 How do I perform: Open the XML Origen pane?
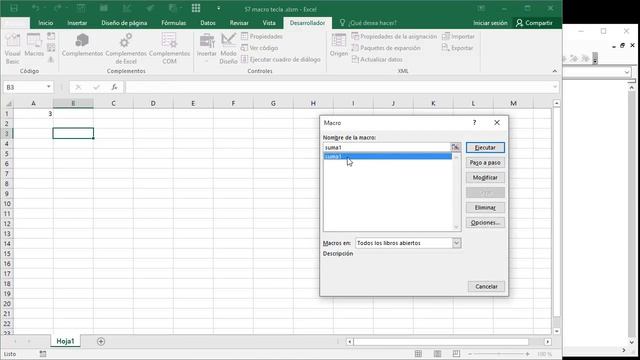339,45
